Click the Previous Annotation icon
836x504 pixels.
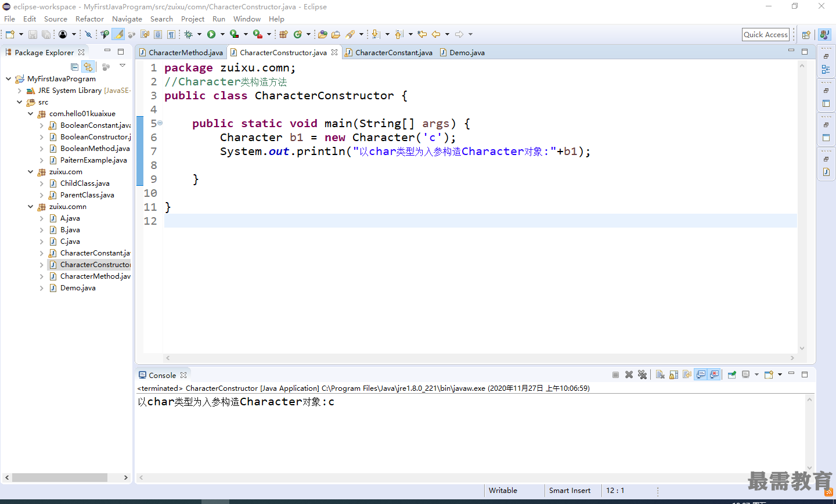point(399,35)
